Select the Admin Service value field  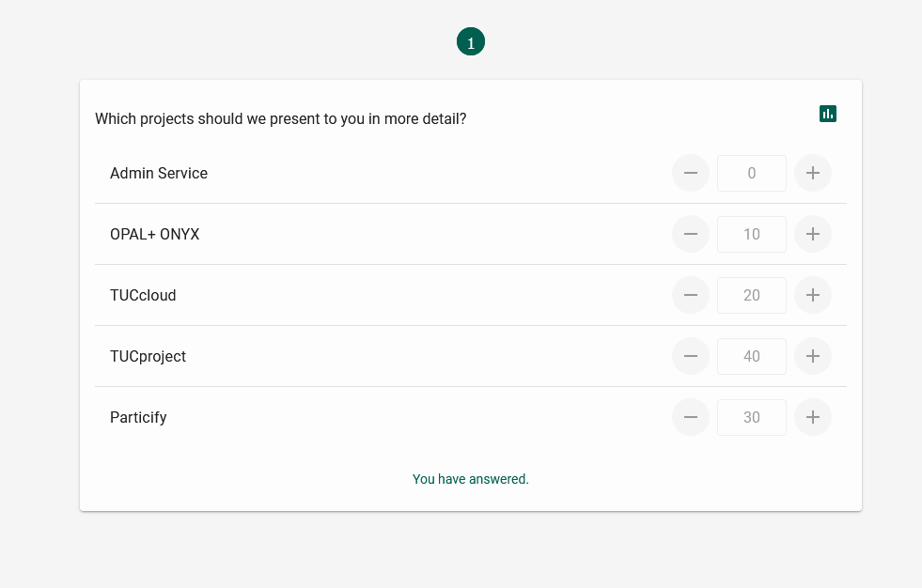pyautogui.click(x=752, y=173)
